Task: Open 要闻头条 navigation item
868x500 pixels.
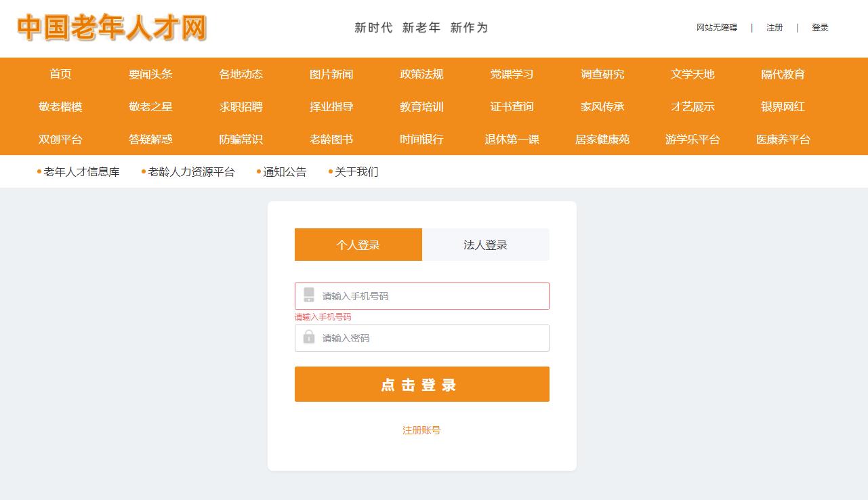Action: [x=150, y=74]
